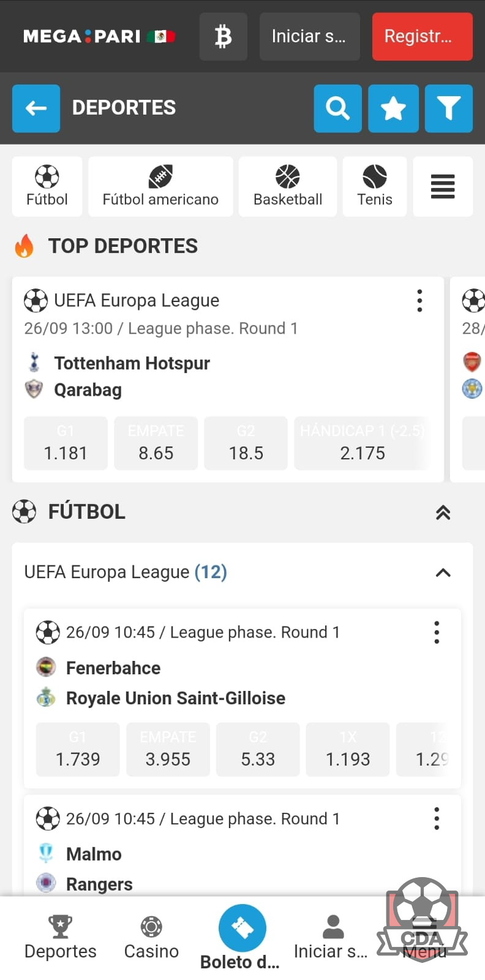Go back with the blue arrow button
The width and height of the screenshot is (485, 980).
tap(36, 108)
